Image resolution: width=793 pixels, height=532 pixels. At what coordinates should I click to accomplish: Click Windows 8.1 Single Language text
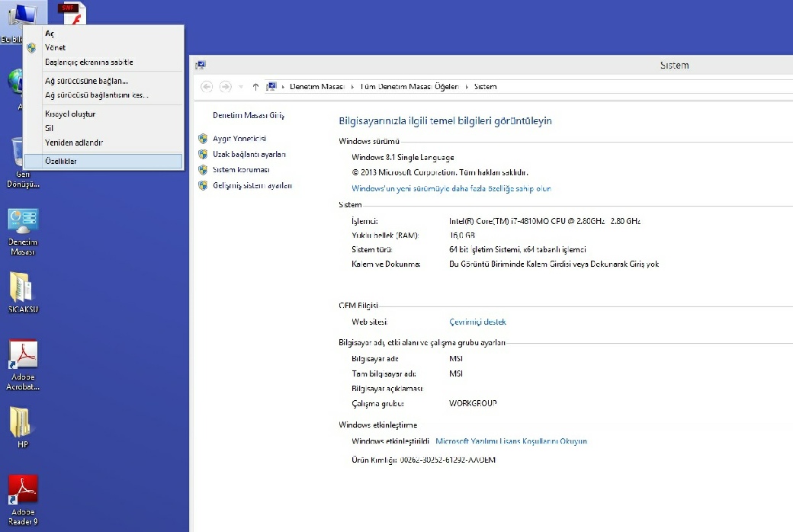(x=403, y=157)
